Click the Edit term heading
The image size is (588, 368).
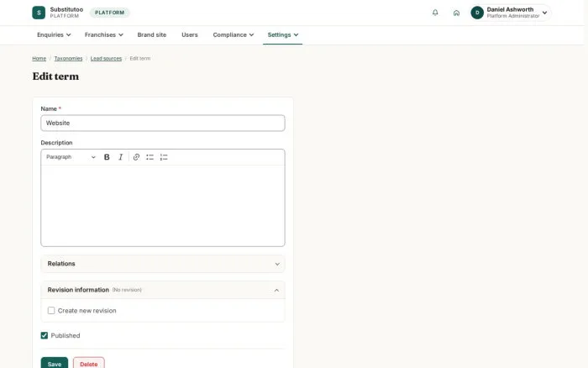click(x=55, y=76)
